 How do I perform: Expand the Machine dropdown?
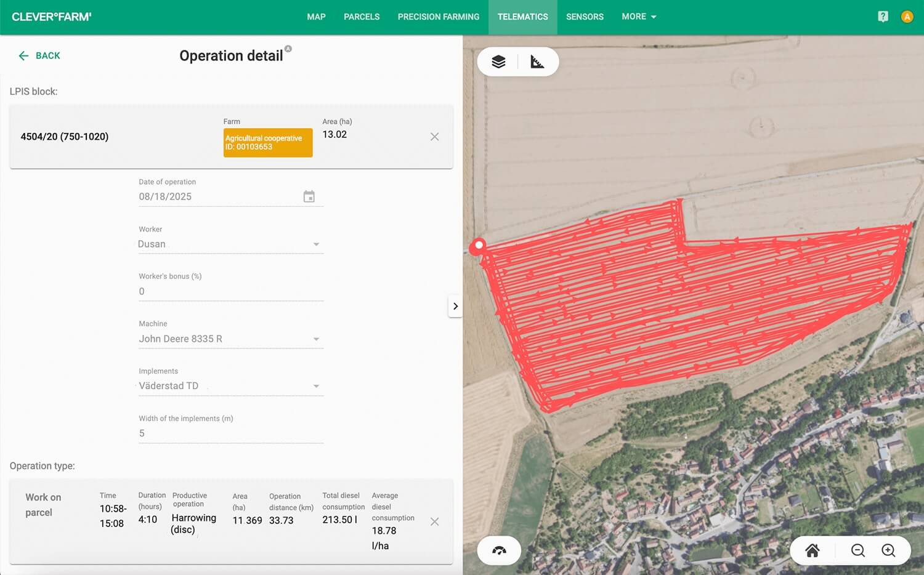pos(316,339)
